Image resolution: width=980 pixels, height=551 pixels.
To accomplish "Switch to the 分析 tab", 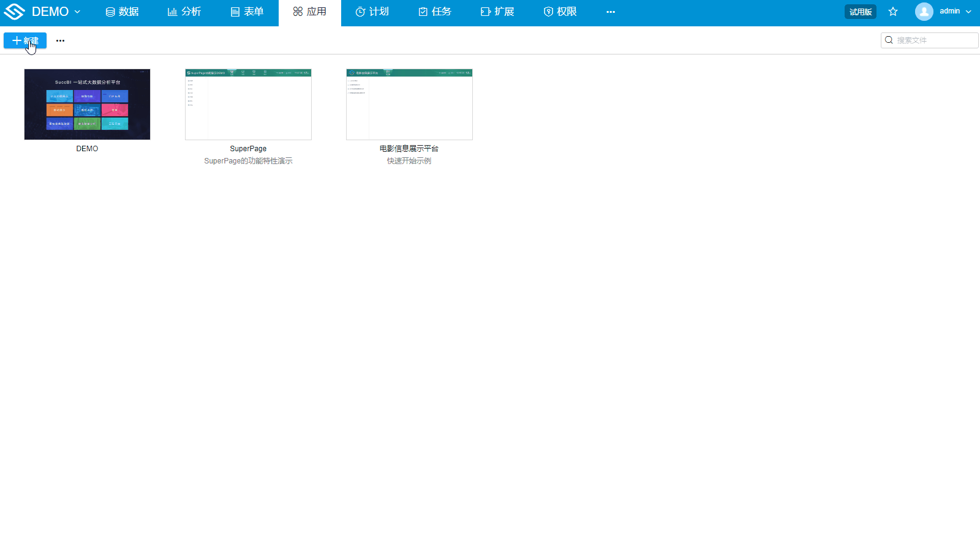I will [184, 12].
